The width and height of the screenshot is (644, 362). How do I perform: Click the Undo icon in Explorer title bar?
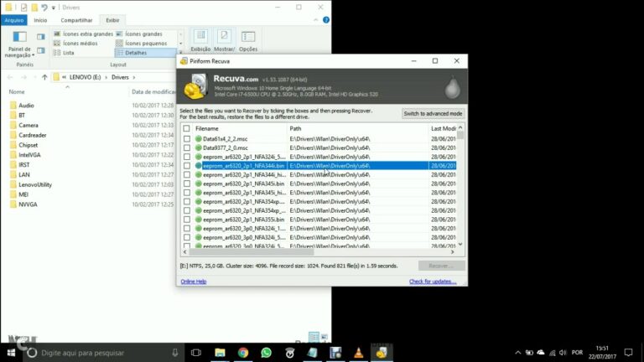point(44,8)
